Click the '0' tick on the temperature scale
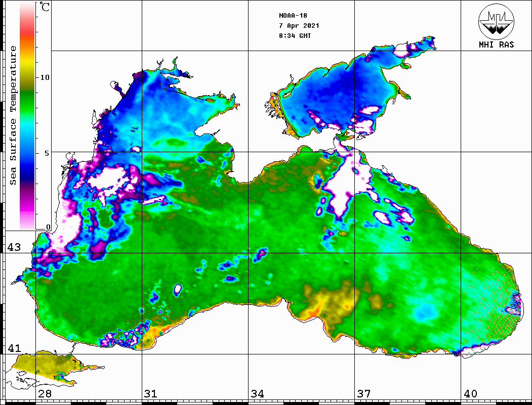532x405 pixels. click(48, 227)
